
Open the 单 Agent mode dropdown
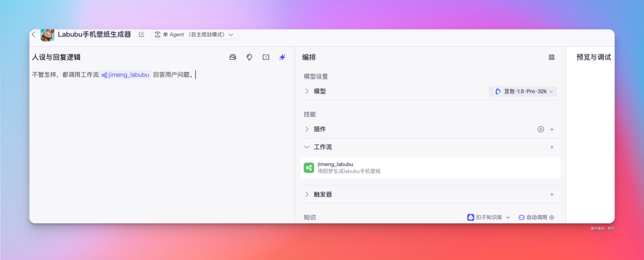point(195,34)
